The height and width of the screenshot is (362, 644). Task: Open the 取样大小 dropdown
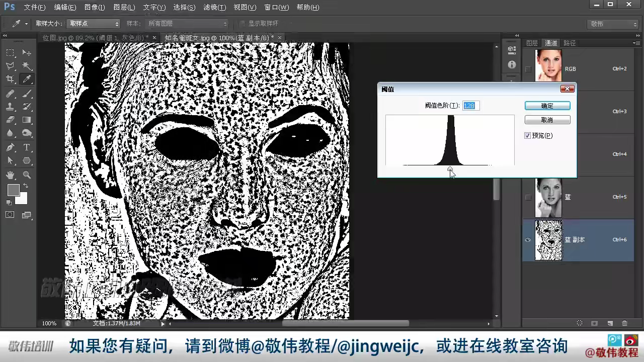pyautogui.click(x=94, y=24)
